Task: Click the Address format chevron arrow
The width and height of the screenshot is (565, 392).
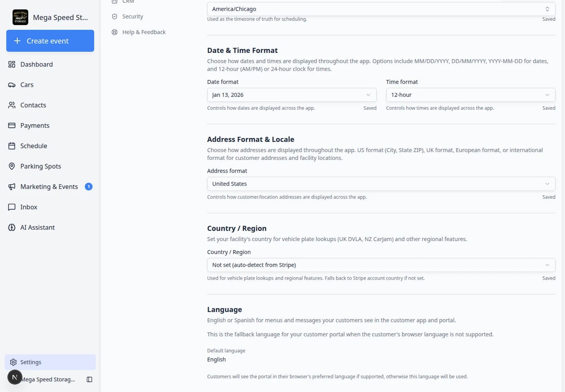Action: [x=547, y=184]
